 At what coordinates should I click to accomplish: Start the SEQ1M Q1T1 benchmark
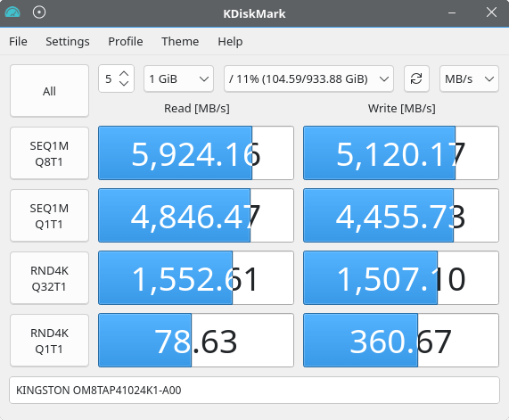(49, 216)
